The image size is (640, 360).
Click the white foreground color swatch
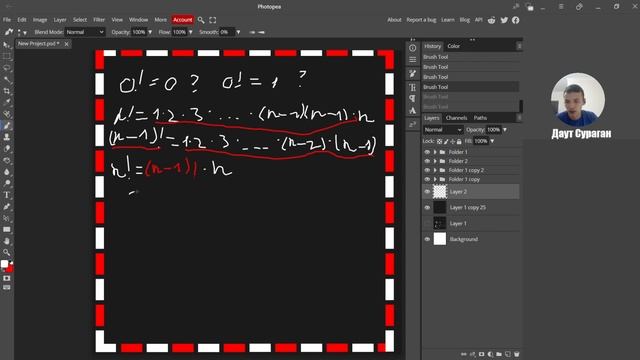[4, 264]
